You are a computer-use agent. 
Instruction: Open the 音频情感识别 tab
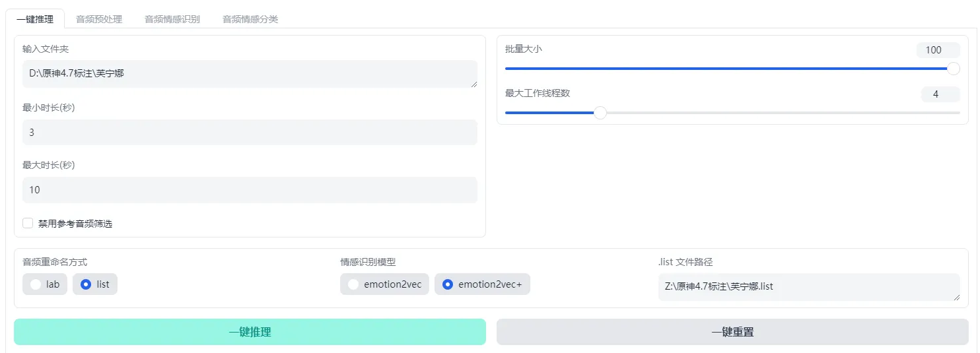[x=172, y=19]
